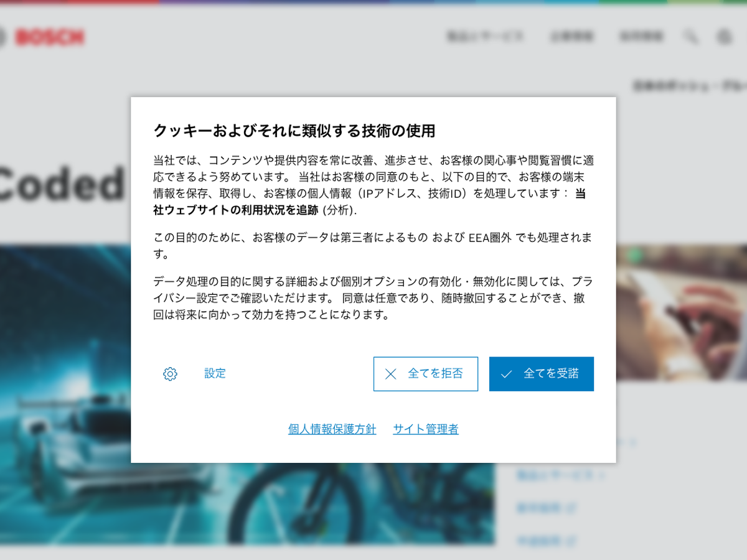Click the cookie dialog heading text

(x=294, y=131)
